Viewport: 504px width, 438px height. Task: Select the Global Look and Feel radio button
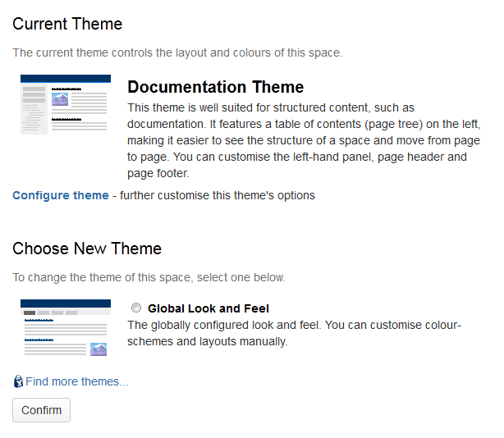[136, 308]
